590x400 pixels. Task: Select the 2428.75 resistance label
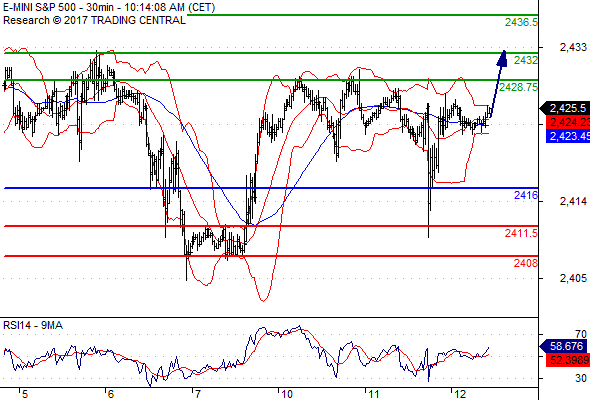519,87
